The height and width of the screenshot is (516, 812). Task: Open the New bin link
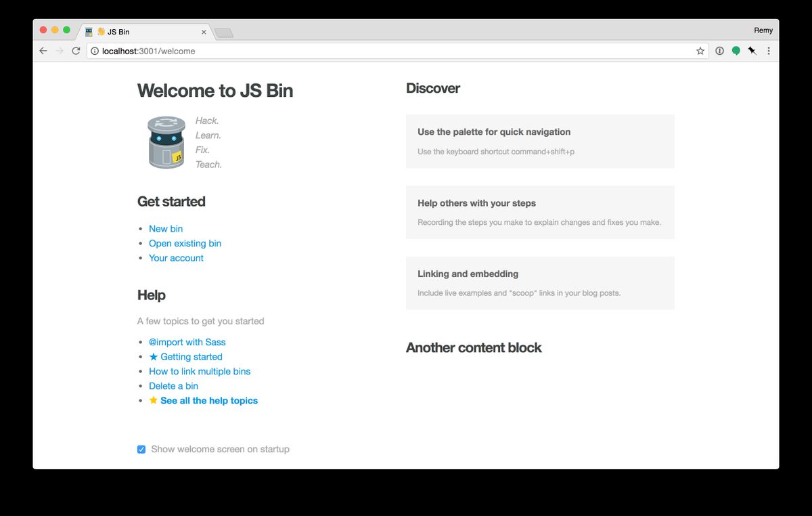166,229
